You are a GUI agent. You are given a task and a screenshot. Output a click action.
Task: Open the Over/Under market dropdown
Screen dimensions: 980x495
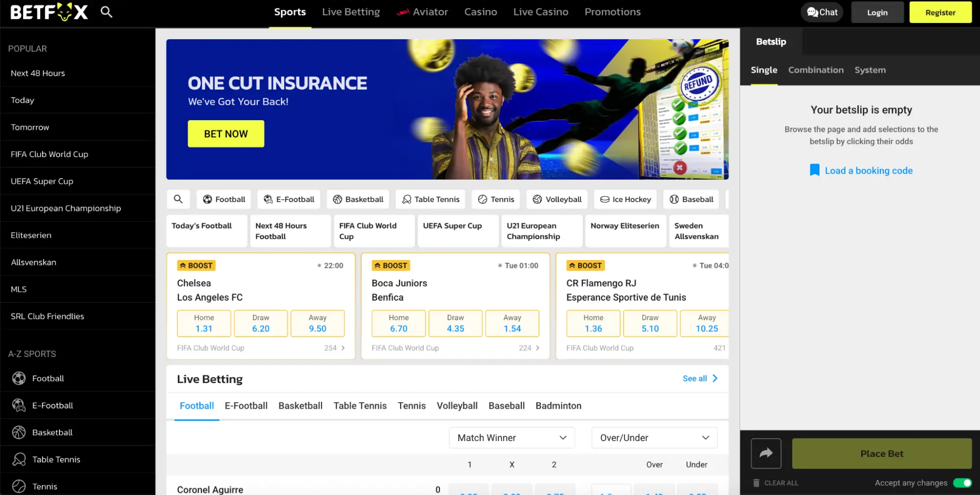pos(654,438)
